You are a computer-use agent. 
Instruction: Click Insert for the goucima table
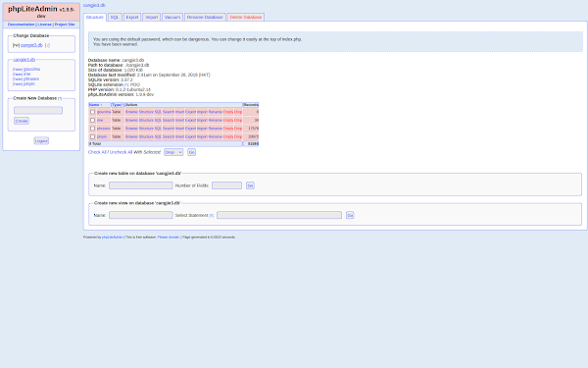point(179,112)
